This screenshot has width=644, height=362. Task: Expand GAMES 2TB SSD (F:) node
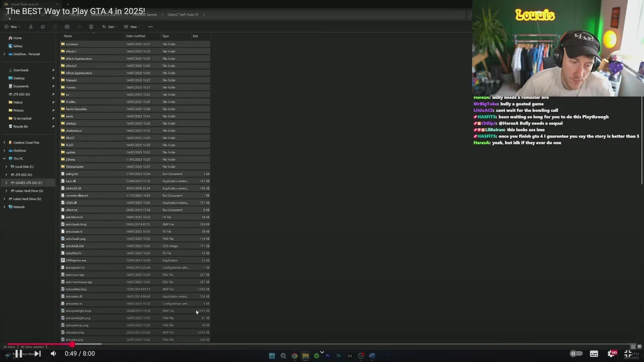click(7, 183)
